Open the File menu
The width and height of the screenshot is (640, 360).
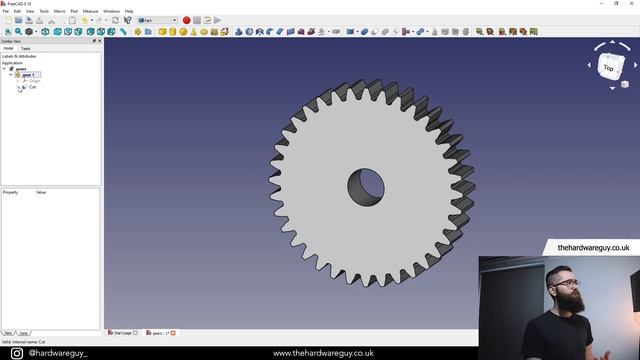pyautogui.click(x=6, y=11)
